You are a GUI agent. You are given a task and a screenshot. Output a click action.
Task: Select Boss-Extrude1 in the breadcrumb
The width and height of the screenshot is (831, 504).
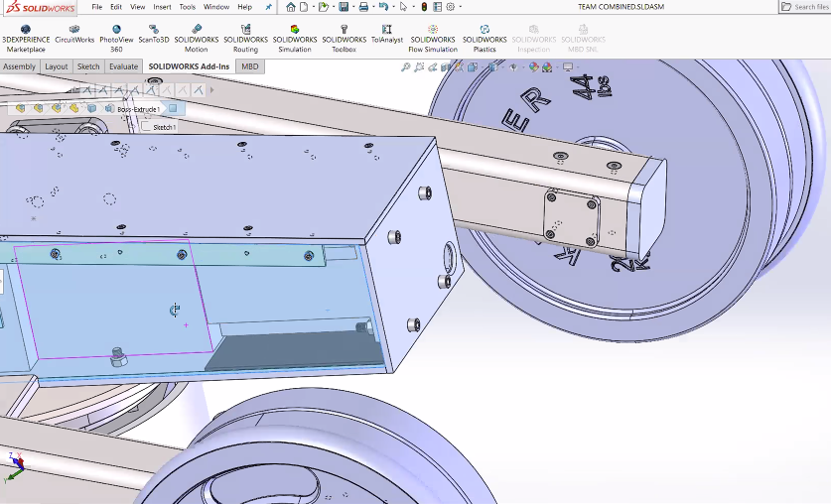138,109
